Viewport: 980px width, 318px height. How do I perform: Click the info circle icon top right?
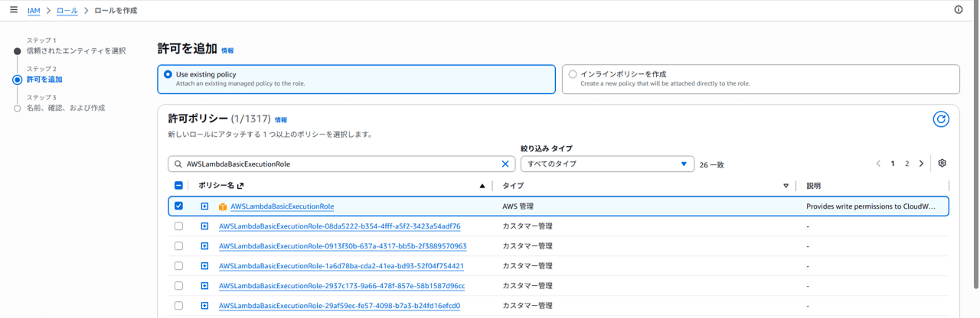coord(959,10)
